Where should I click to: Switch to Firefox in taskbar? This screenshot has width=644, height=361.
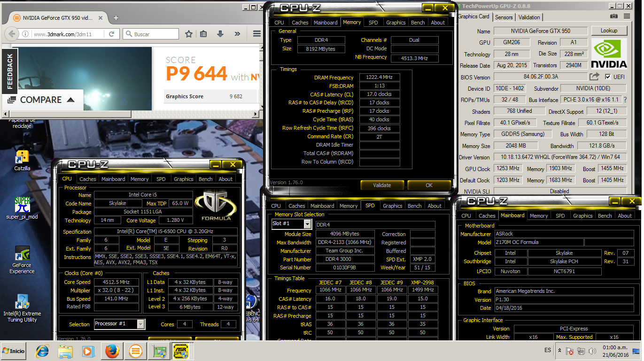tap(112, 351)
